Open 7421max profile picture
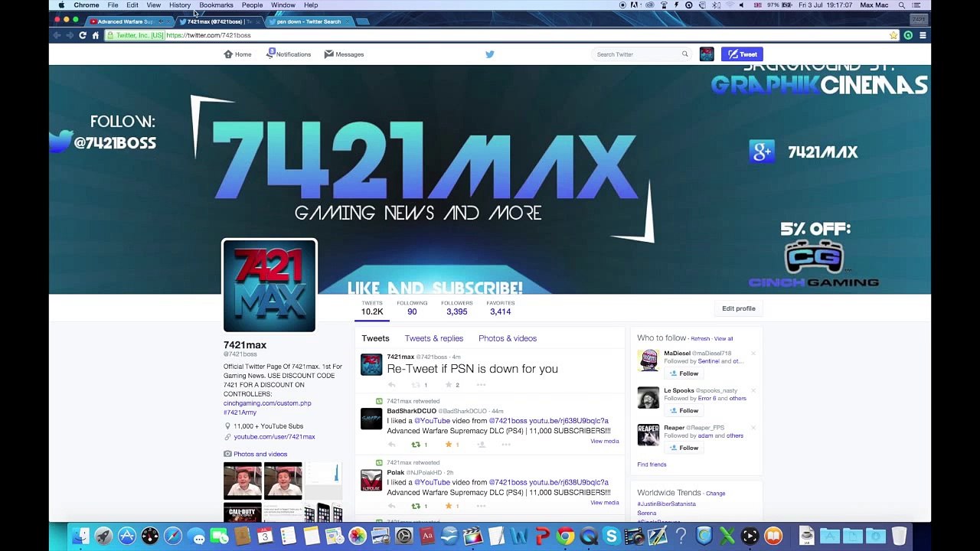 pos(269,286)
